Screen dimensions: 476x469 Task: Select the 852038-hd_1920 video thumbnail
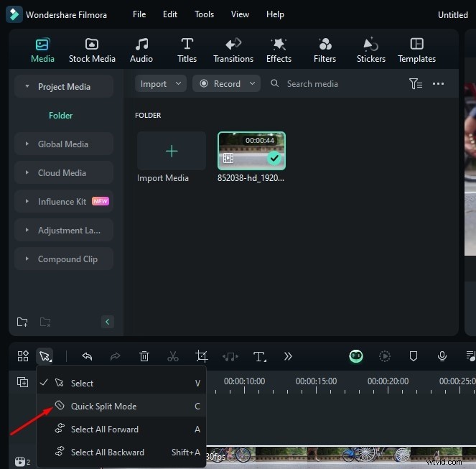click(252, 151)
